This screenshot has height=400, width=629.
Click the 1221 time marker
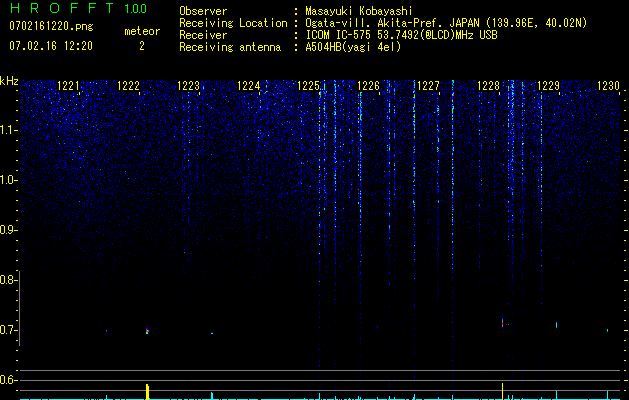pyautogui.click(x=68, y=86)
